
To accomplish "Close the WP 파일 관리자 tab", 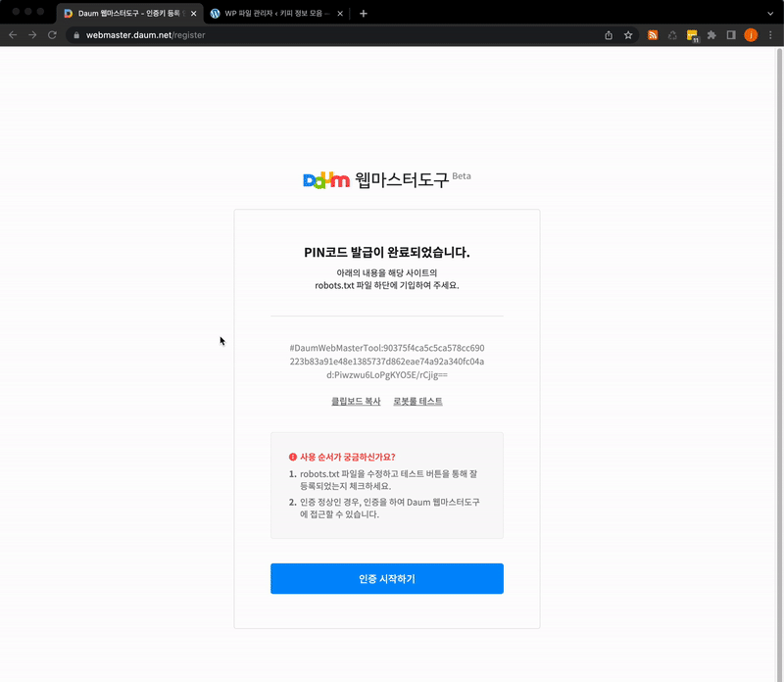I will tap(340, 14).
